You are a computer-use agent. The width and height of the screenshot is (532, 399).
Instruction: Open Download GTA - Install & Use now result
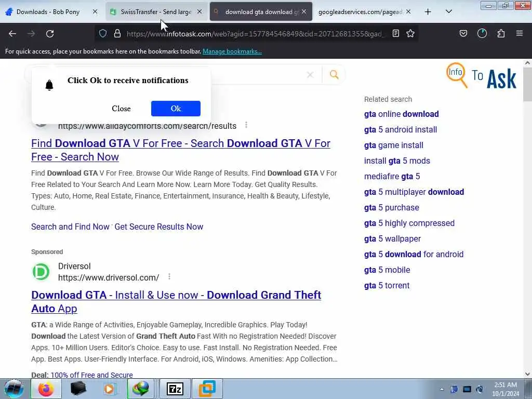point(176,302)
